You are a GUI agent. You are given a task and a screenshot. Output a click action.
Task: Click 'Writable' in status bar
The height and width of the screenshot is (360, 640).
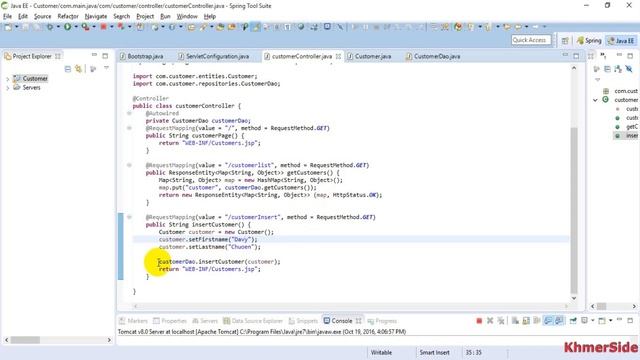coord(381,352)
